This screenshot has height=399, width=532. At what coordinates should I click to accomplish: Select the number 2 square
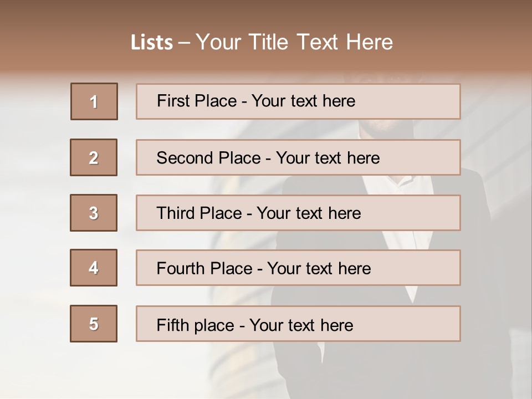[94, 157]
